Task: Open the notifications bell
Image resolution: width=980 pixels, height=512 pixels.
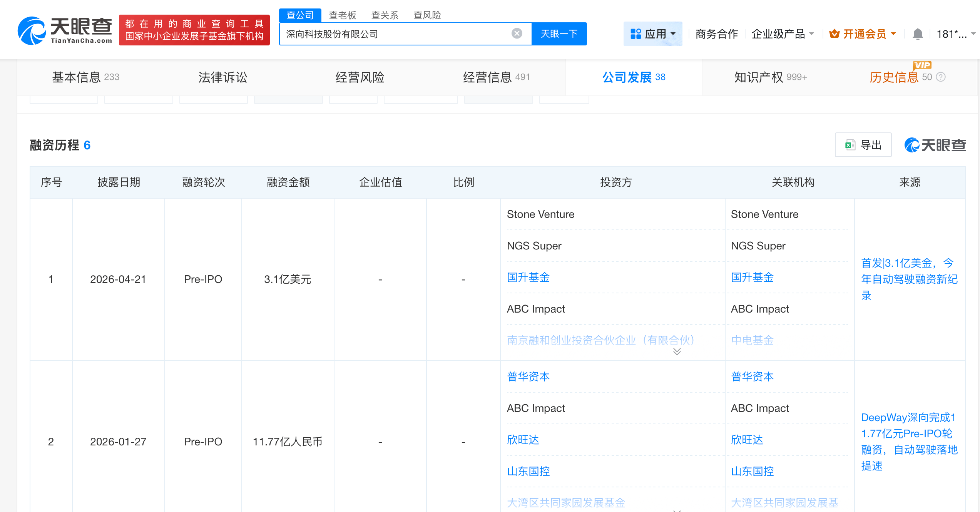Action: pos(918,34)
